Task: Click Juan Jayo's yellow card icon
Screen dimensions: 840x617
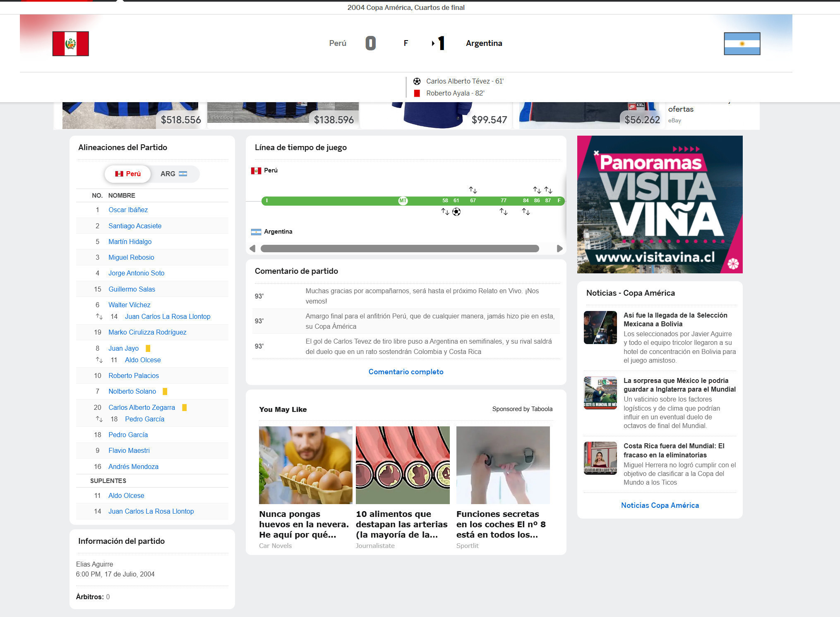Action: click(x=148, y=348)
